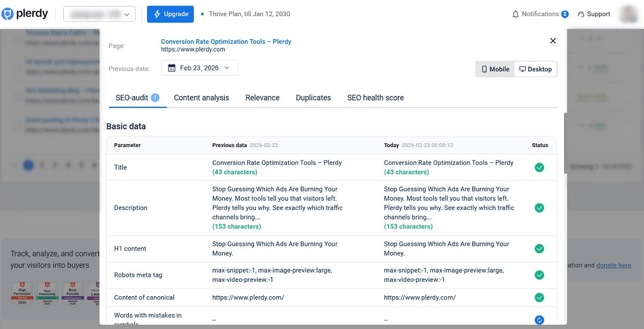Open the profile avatar menu
This screenshot has height=329, width=644.
click(x=628, y=14)
